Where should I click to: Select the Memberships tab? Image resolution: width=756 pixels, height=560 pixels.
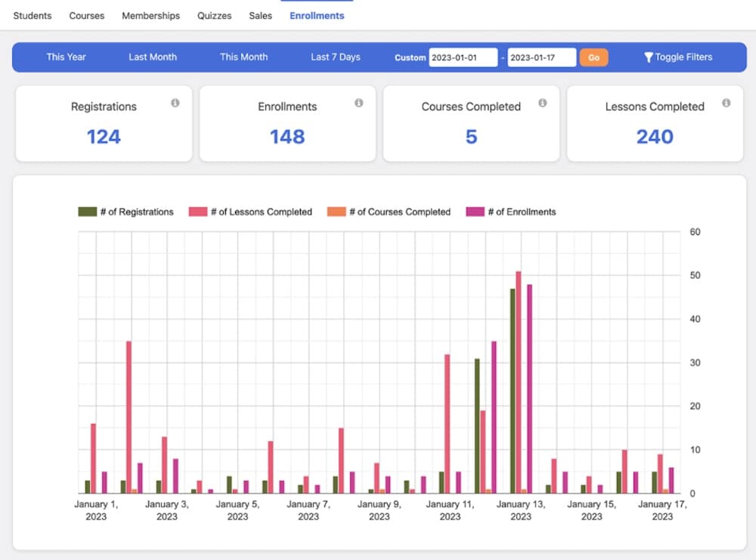click(x=150, y=15)
